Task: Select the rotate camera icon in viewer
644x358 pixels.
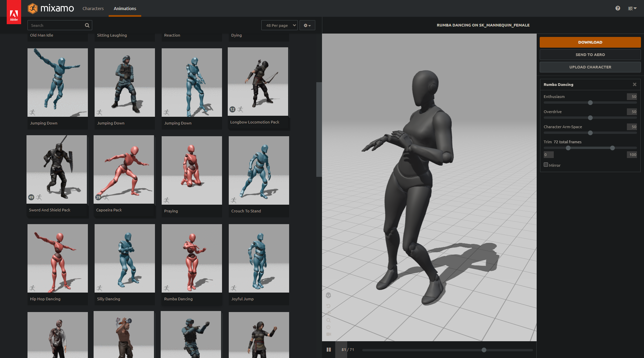Action: pyautogui.click(x=328, y=306)
